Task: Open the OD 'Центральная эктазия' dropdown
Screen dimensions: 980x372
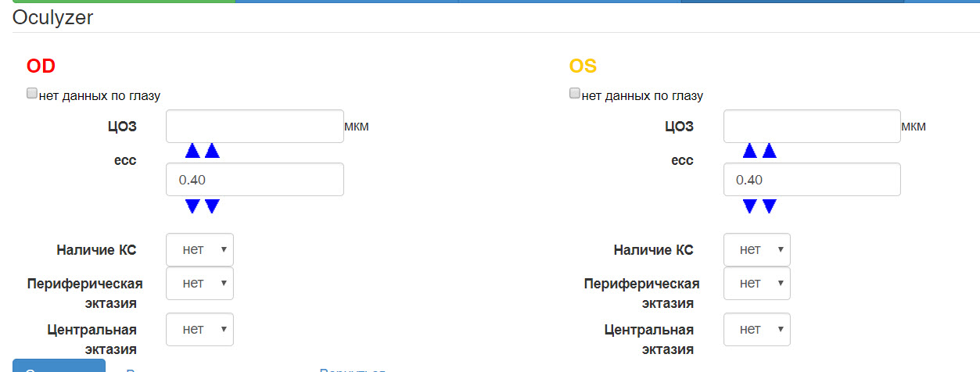Action: (x=199, y=329)
